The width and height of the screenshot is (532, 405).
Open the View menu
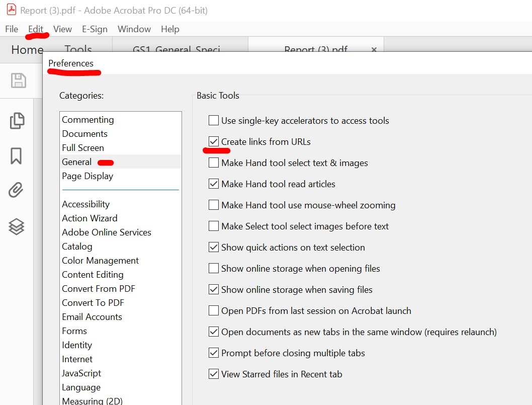[x=62, y=29]
